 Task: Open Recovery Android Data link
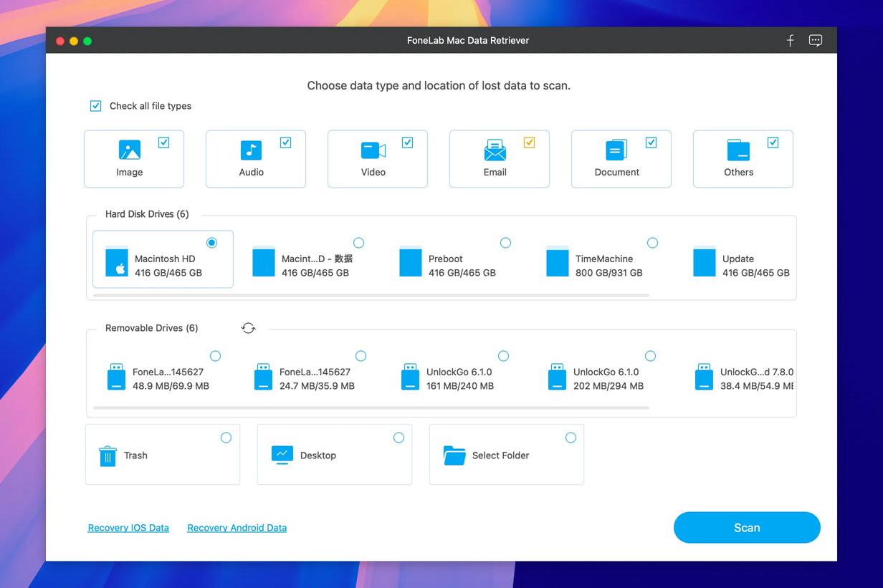(237, 528)
